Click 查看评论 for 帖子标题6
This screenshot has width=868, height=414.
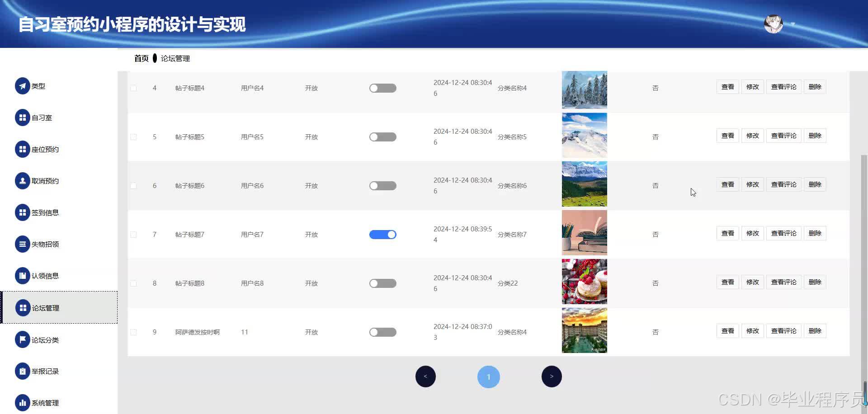784,184
